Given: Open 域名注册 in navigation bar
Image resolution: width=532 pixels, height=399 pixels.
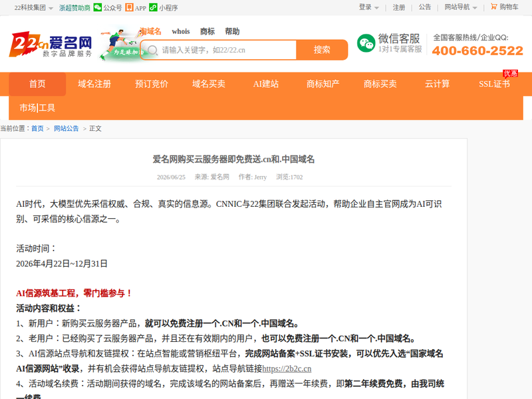Looking at the screenshot, I should [x=94, y=84].
